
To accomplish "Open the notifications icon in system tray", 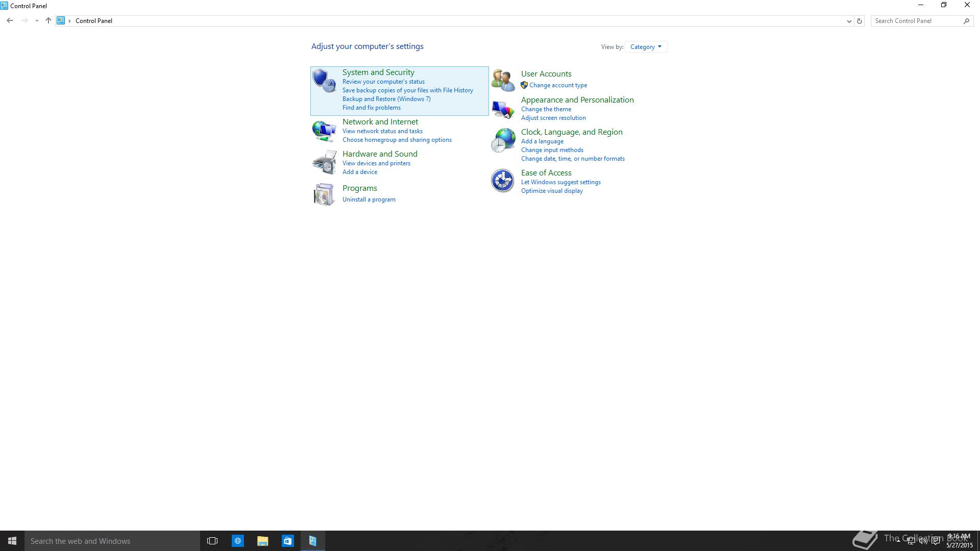I will click(x=936, y=541).
